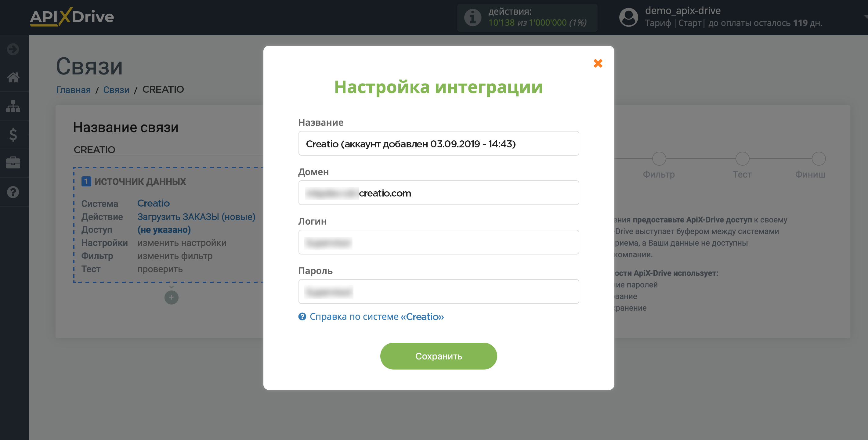
Task: Click the actions info icon
Action: (472, 17)
